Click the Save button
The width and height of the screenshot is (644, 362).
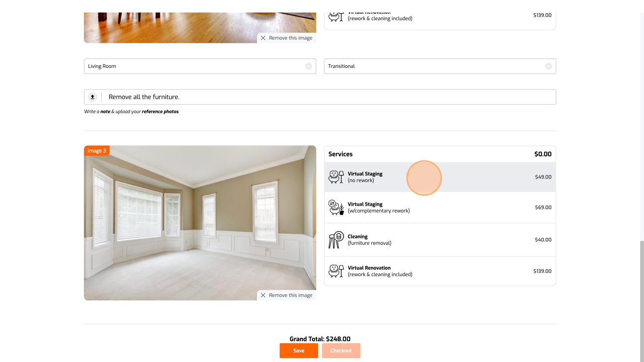(299, 350)
